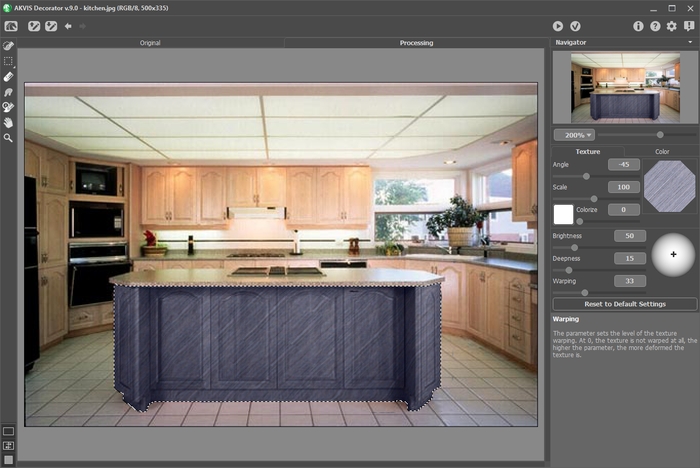This screenshot has height=468, width=700.
Task: Open rectangular selection tool flyout arrow
Action: [x=14, y=67]
